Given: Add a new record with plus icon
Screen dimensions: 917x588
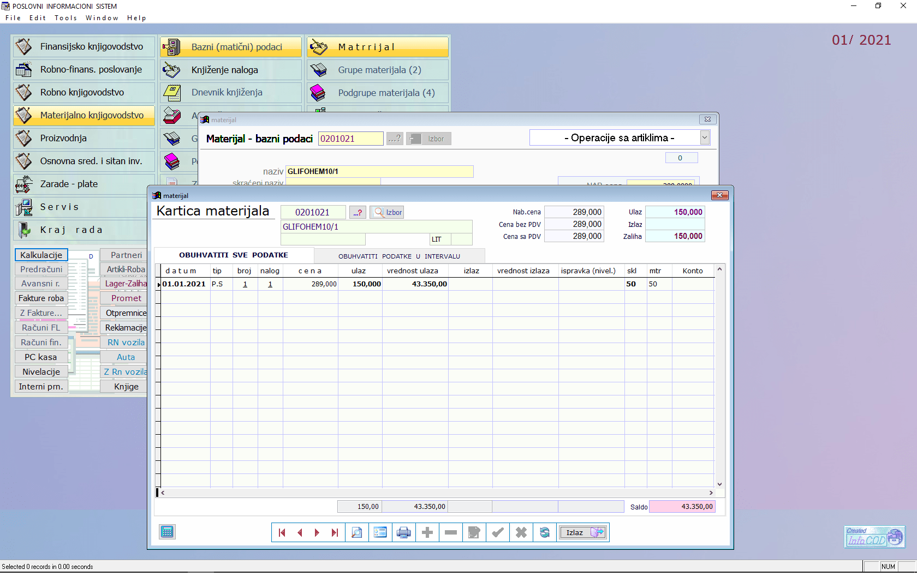Looking at the screenshot, I should click(427, 532).
